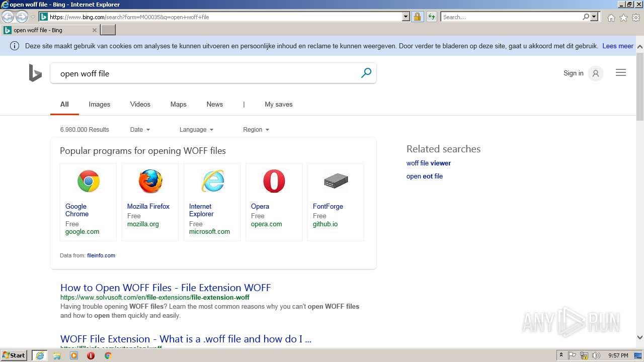Open the Opera program link
The image size is (644, 362).
point(260,206)
